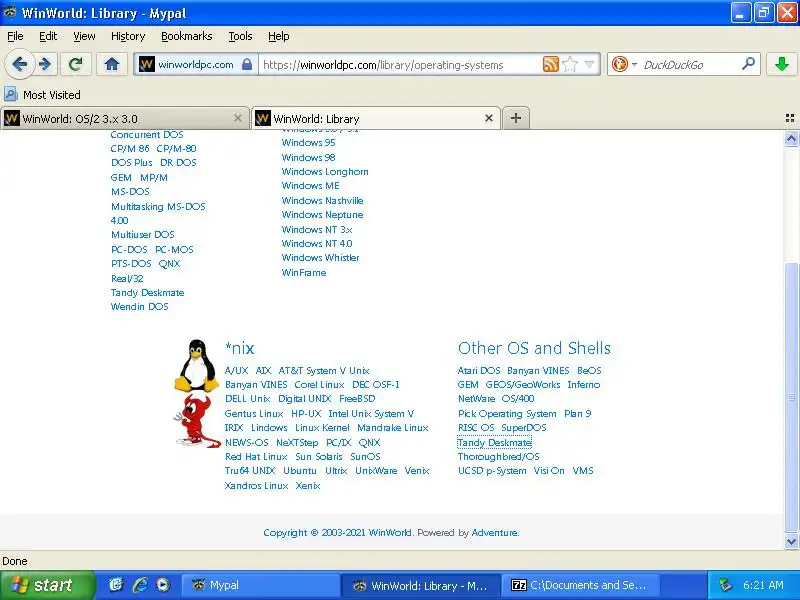Open the 7-Zip C:\Documents taskbar window
800x600 pixels.
pyautogui.click(x=582, y=585)
